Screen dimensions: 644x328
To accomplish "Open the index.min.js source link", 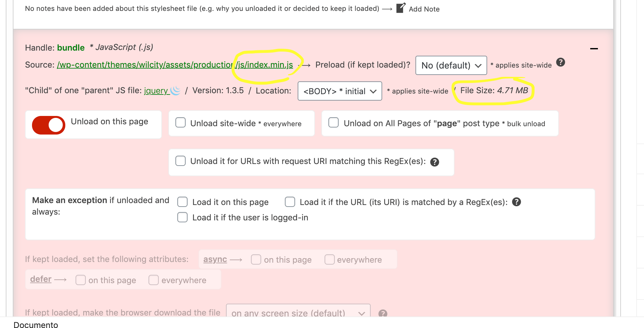I will tap(175, 65).
